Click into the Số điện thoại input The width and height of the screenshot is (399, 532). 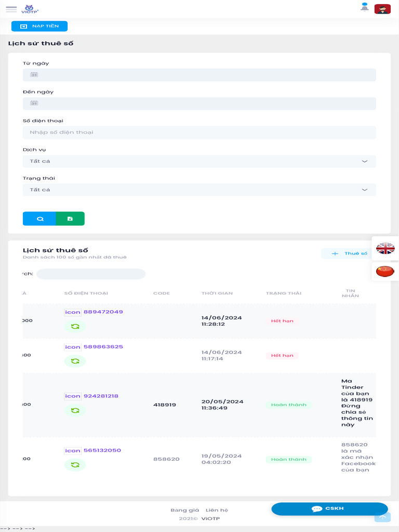pyautogui.click(x=199, y=132)
